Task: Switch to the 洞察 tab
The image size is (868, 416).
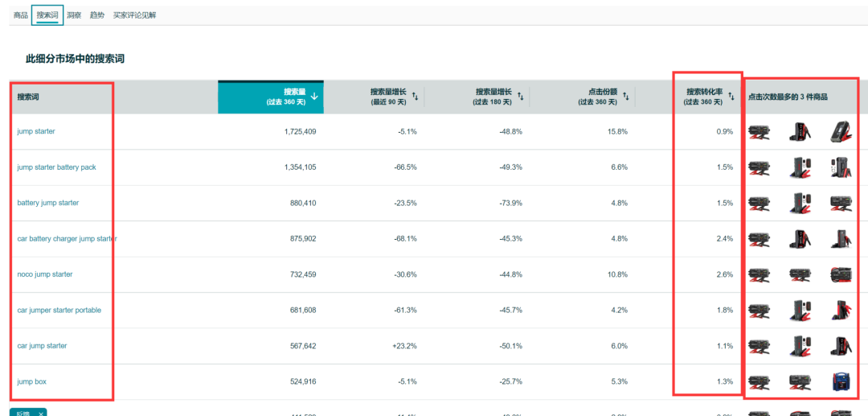Action: [x=74, y=15]
